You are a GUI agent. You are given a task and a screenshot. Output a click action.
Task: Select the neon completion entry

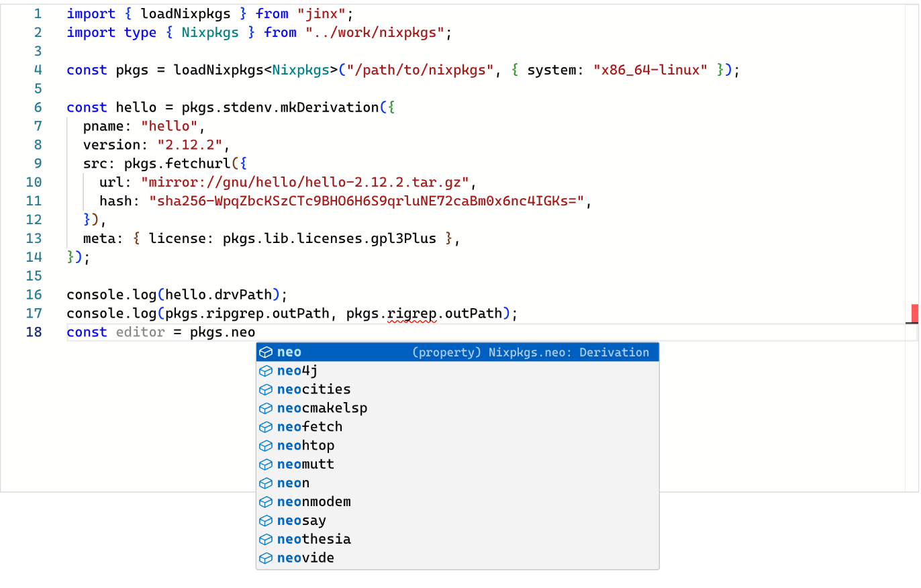(458, 484)
